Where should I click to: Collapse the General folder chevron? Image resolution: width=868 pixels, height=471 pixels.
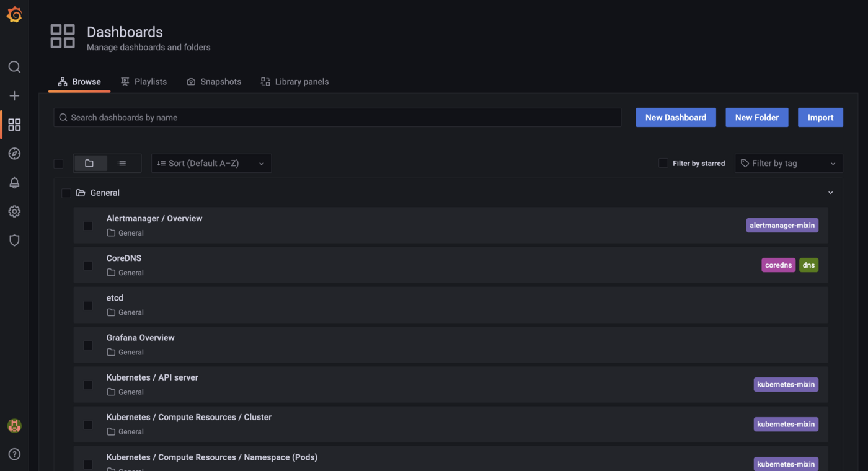pos(830,193)
